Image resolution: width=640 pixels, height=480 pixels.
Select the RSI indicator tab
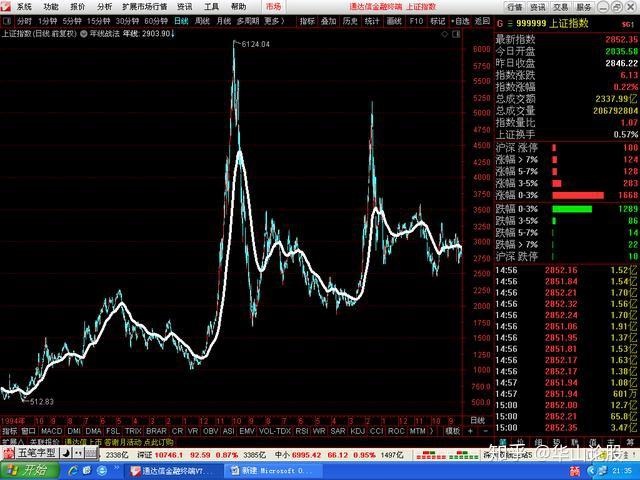tap(302, 431)
